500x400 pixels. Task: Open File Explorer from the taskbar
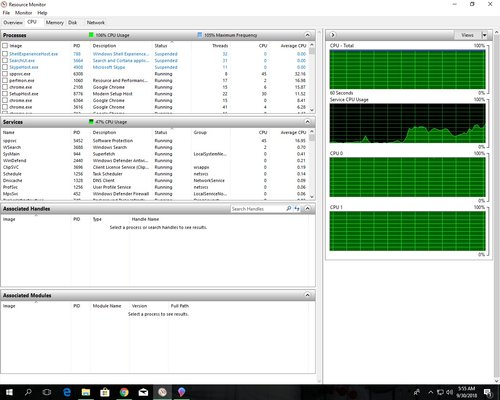pyautogui.click(x=86, y=392)
